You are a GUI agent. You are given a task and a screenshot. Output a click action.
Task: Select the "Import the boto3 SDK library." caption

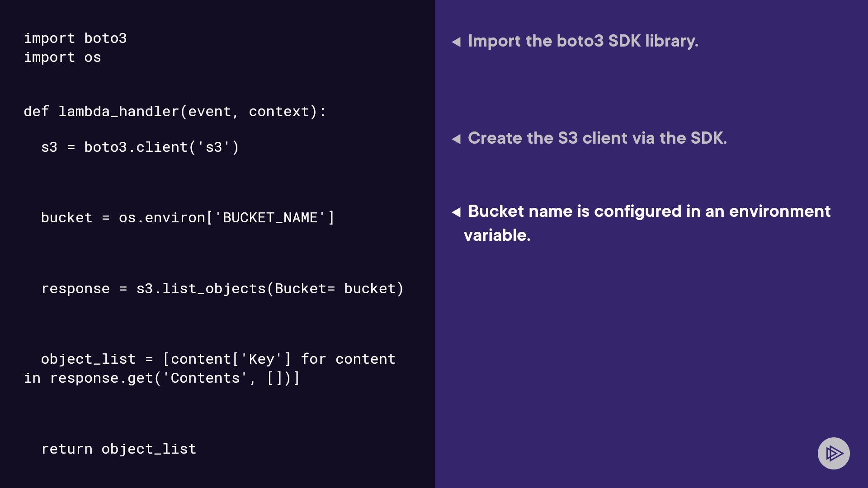(583, 41)
